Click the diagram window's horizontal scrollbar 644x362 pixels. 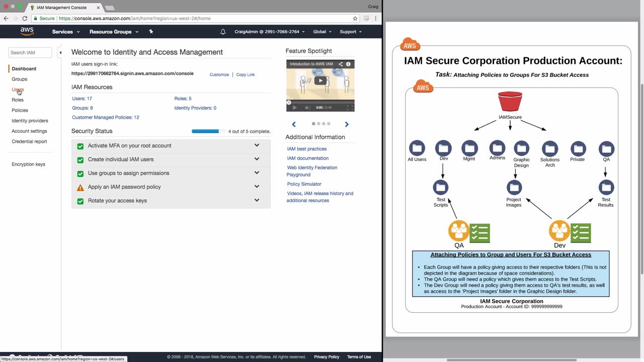pos(512,360)
